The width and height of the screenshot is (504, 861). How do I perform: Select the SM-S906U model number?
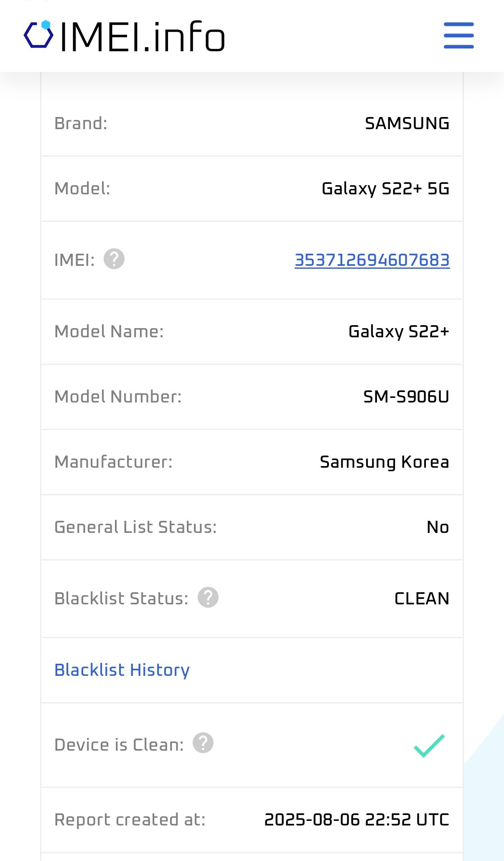coord(406,397)
